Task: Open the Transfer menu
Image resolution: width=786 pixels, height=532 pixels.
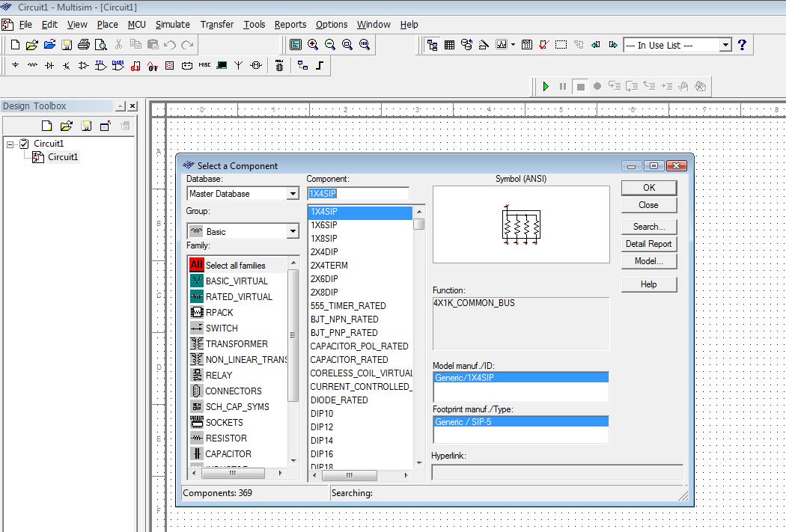Action: (217, 25)
